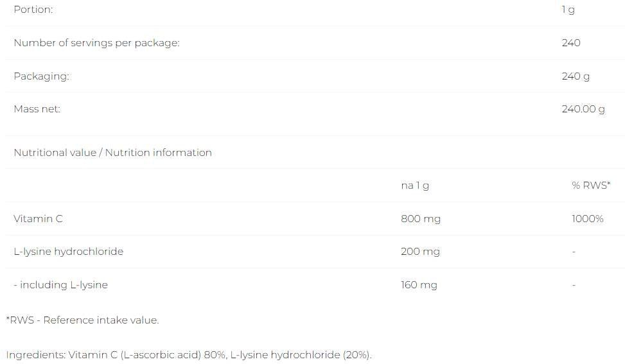The height and width of the screenshot is (364, 625).
Task: Click the 800 mg Vitamin C amount
Action: point(420,219)
